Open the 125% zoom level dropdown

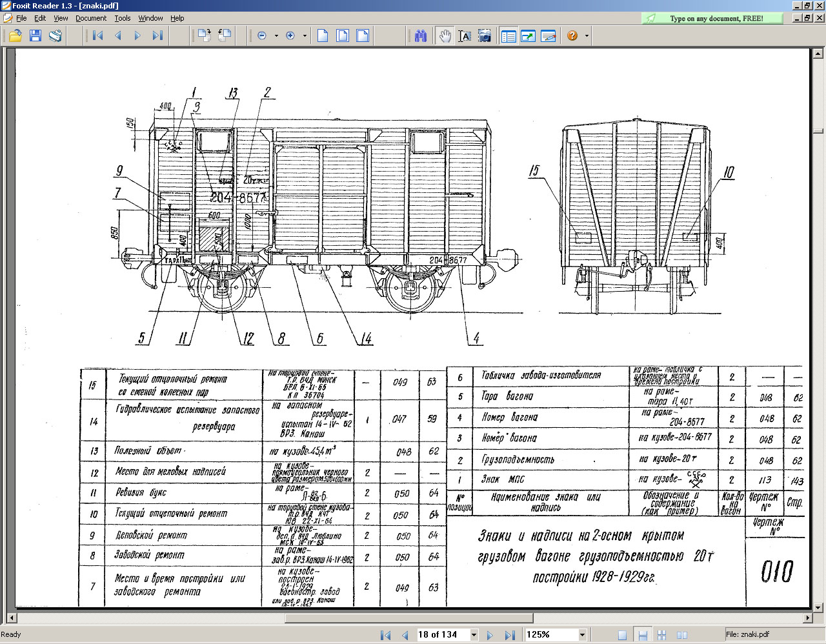pyautogui.click(x=582, y=635)
